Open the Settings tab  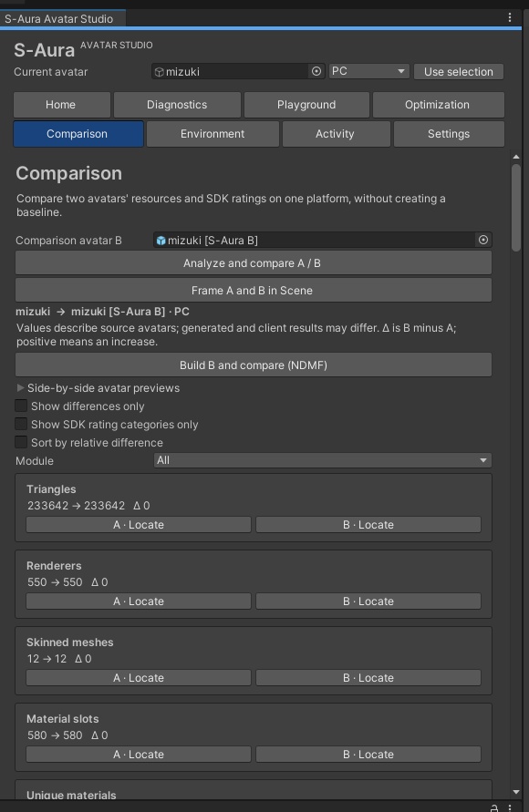[449, 134]
